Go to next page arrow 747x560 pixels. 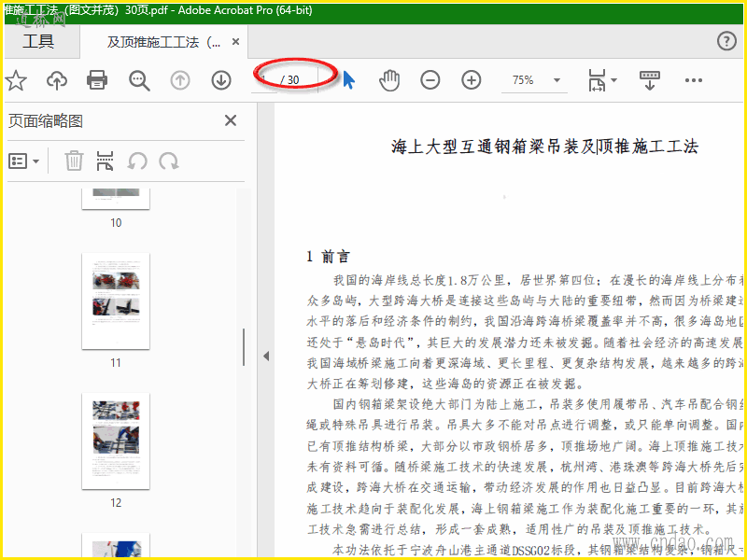(x=221, y=80)
